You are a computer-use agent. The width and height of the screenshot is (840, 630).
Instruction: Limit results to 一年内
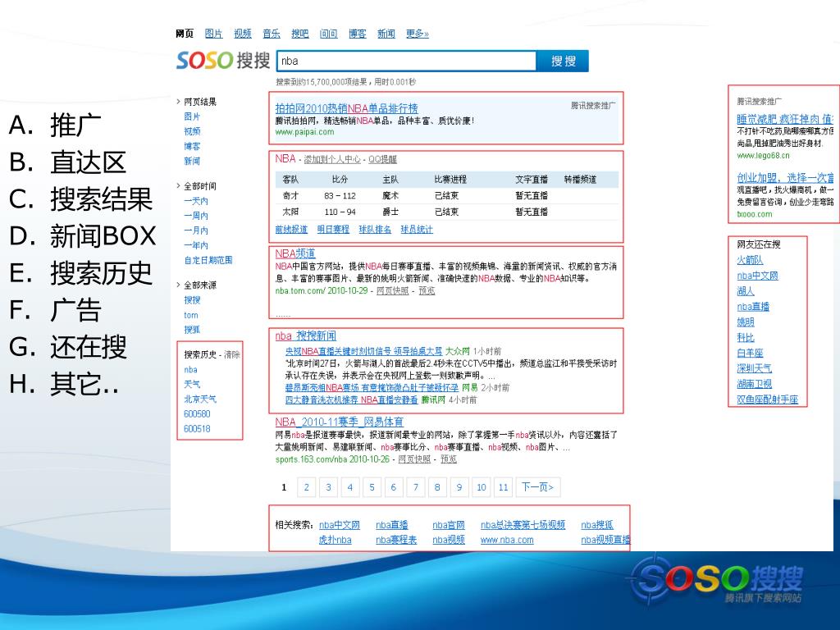tap(196, 244)
